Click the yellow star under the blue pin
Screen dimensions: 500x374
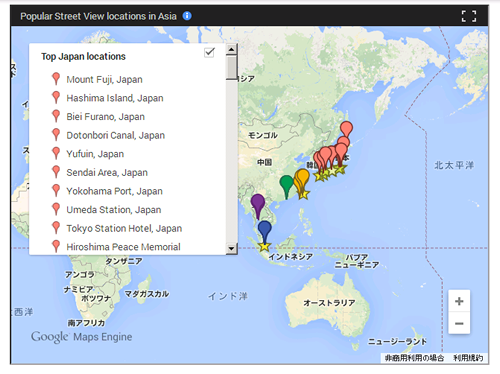click(264, 247)
